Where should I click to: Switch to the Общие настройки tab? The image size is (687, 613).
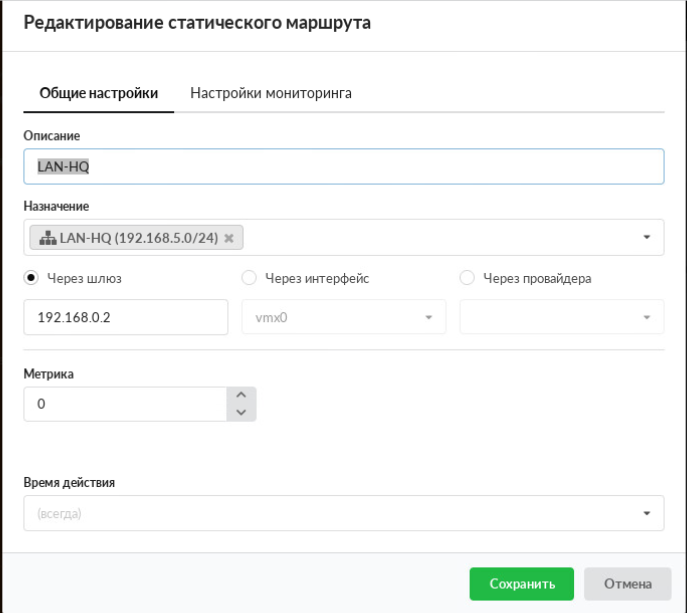(x=99, y=93)
